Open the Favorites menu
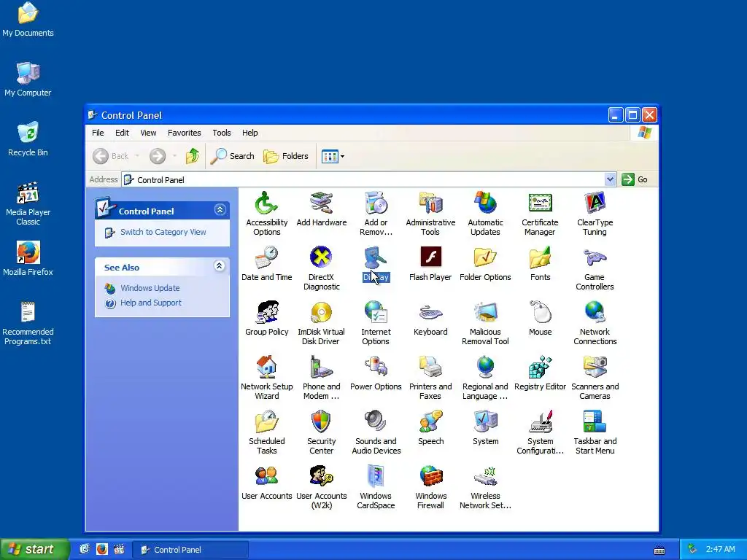Screen dimensions: 747x560 184,133
